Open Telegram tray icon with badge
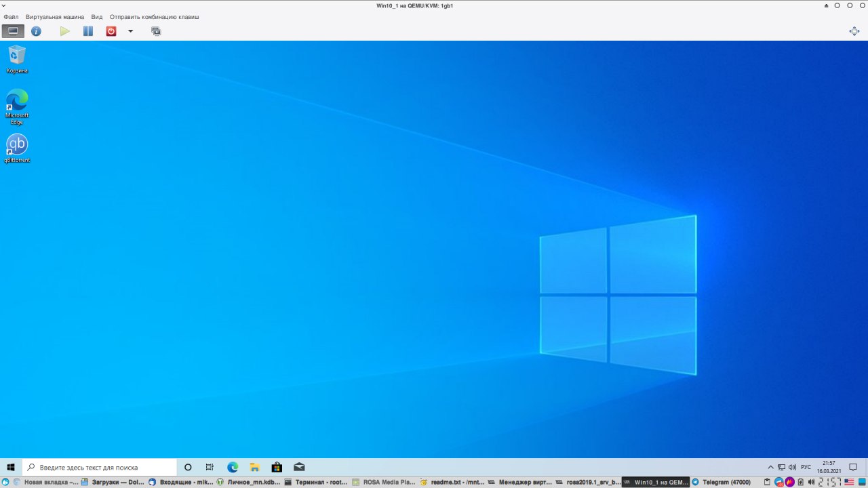 [x=779, y=482]
